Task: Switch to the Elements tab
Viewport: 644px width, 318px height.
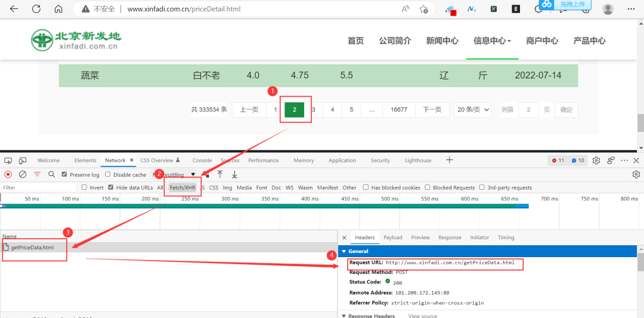Action: 85,160
